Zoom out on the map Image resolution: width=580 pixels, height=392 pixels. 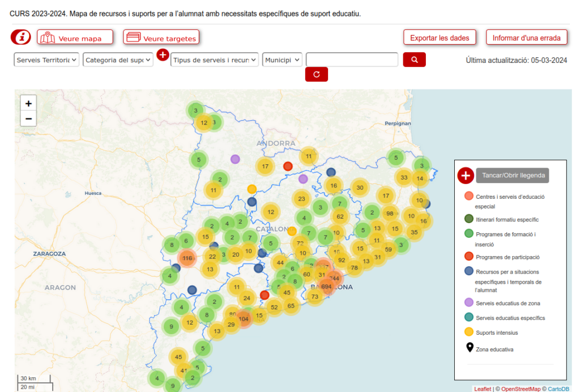tap(28, 118)
